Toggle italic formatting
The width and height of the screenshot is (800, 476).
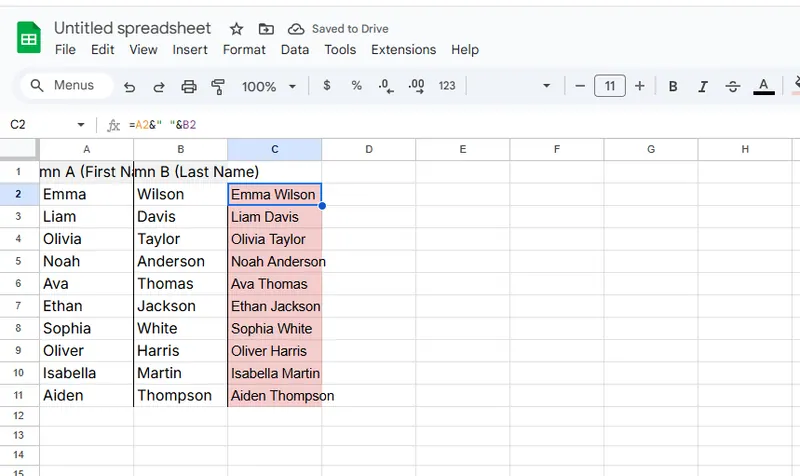[703, 86]
